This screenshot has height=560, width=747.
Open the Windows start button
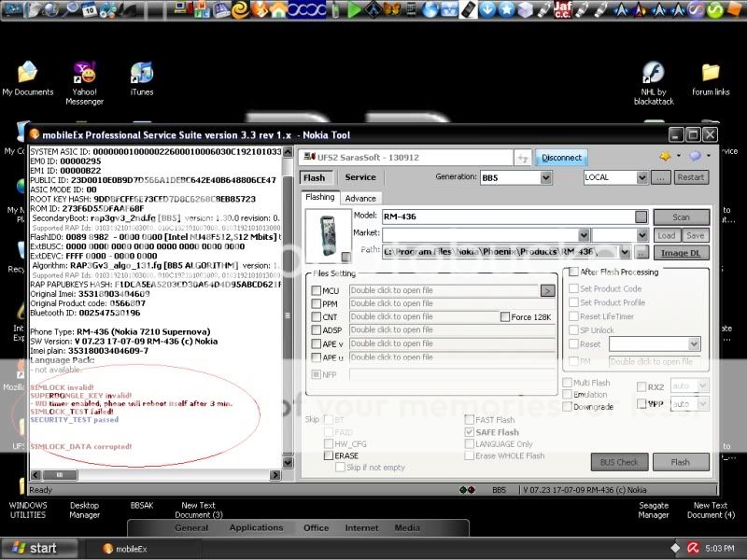coord(39,548)
